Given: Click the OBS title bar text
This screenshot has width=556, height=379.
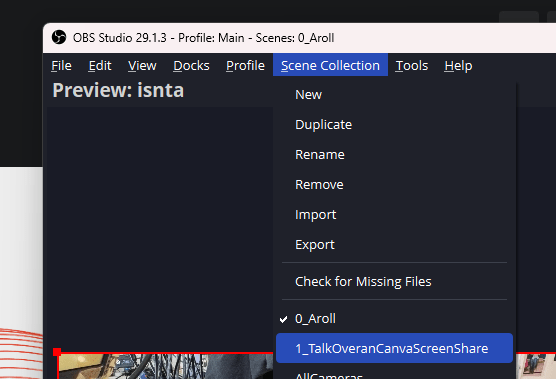Looking at the screenshot, I should click(x=204, y=38).
